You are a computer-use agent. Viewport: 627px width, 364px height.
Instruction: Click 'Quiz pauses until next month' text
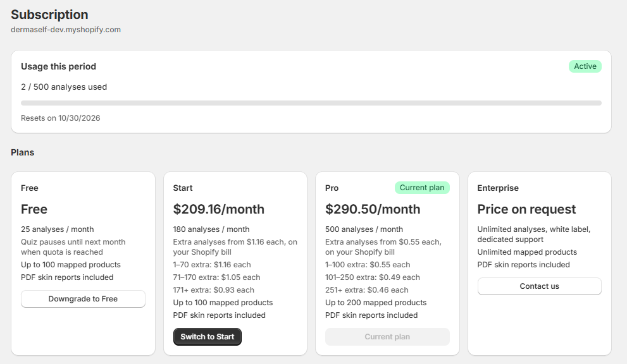(73, 242)
